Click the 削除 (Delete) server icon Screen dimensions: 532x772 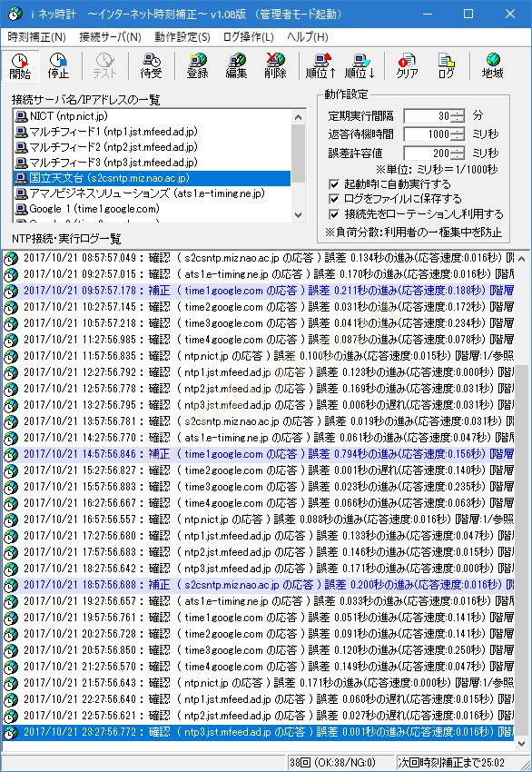click(275, 65)
